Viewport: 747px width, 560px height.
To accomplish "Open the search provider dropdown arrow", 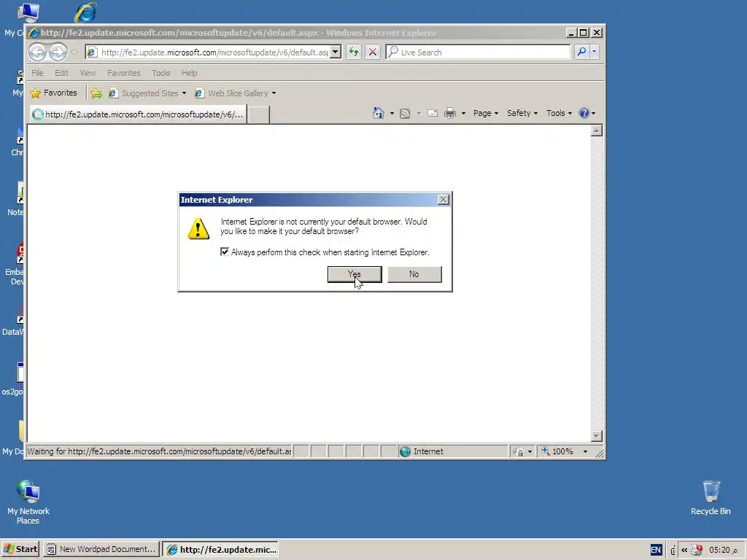I will [594, 52].
